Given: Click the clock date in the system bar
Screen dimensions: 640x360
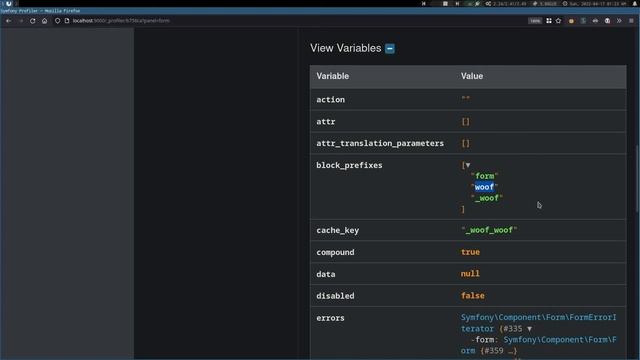Looking at the screenshot, I should 597,3.
